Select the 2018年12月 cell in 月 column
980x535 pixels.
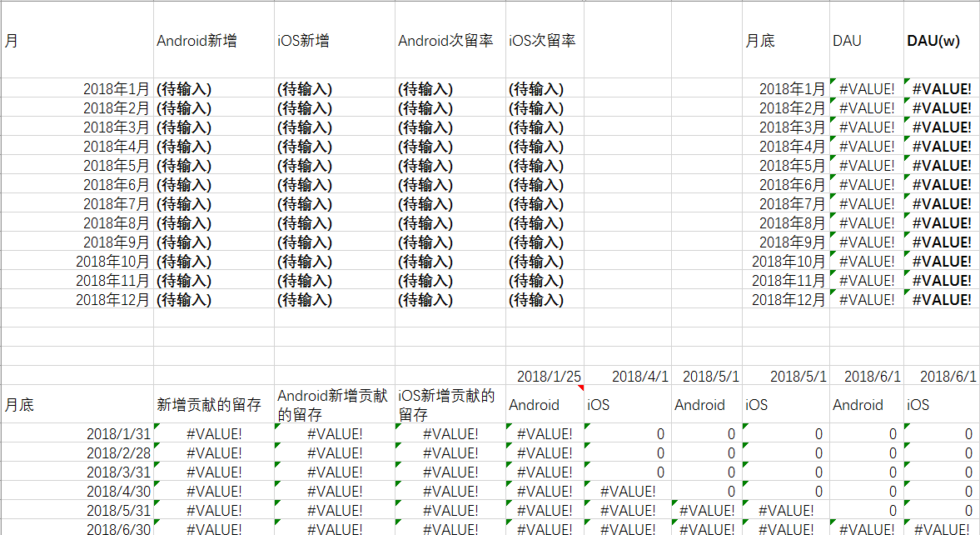(x=77, y=299)
